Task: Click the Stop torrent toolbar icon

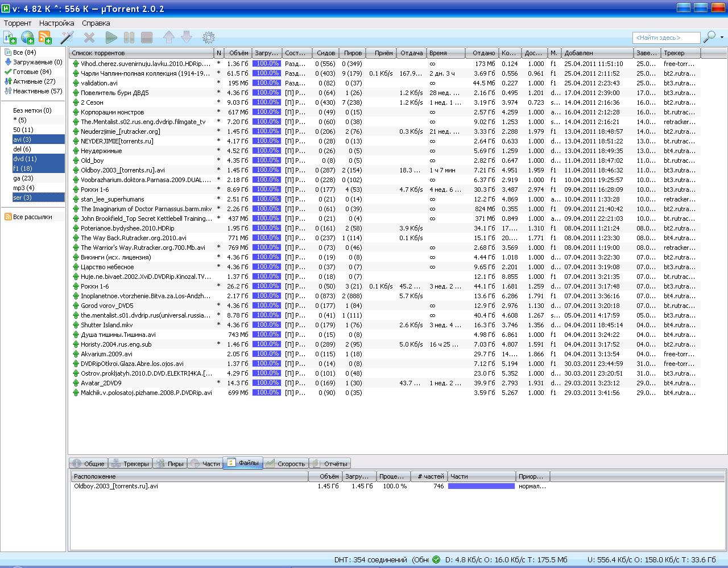Action: pyautogui.click(x=147, y=38)
